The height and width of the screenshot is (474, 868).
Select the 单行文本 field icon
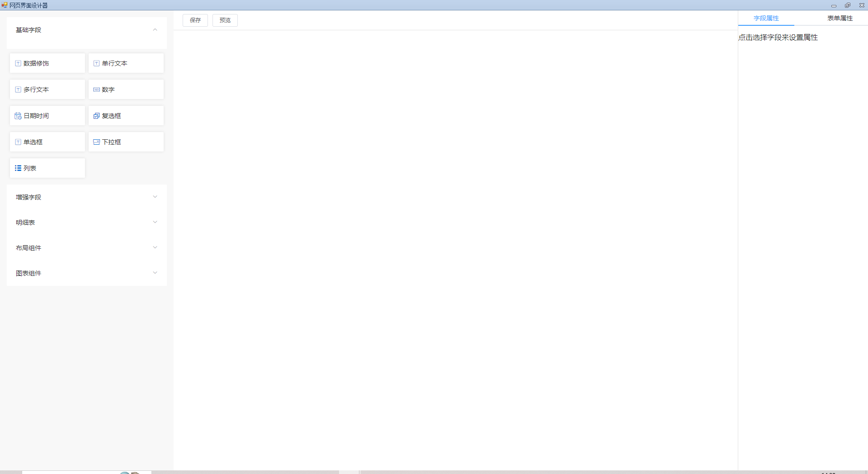96,63
